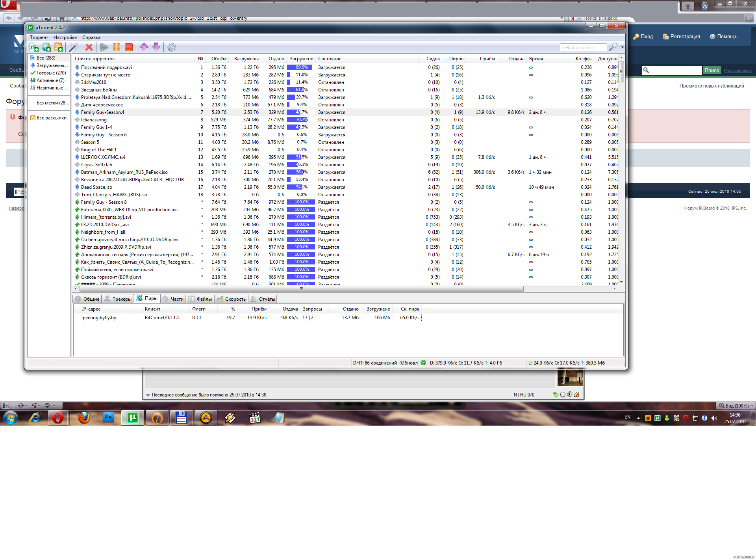Screen dimensions: 756x560
Task: Click 'Регистрация' link on forum page
Action: (x=681, y=37)
